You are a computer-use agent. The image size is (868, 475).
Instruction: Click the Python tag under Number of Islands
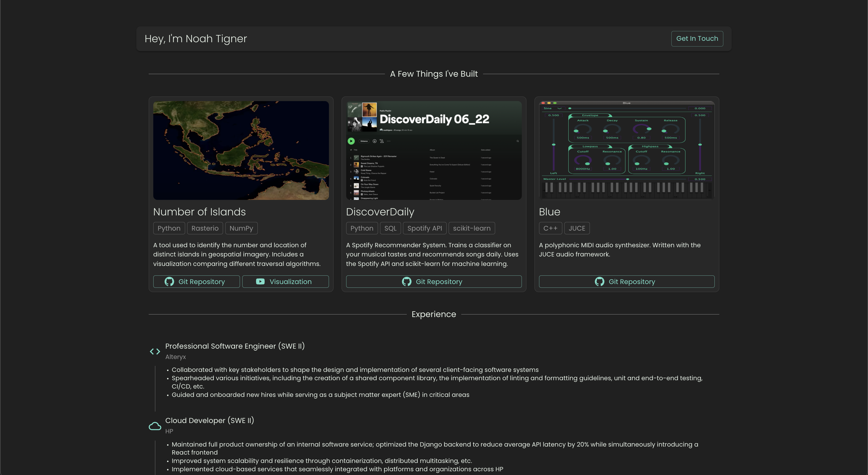(169, 228)
